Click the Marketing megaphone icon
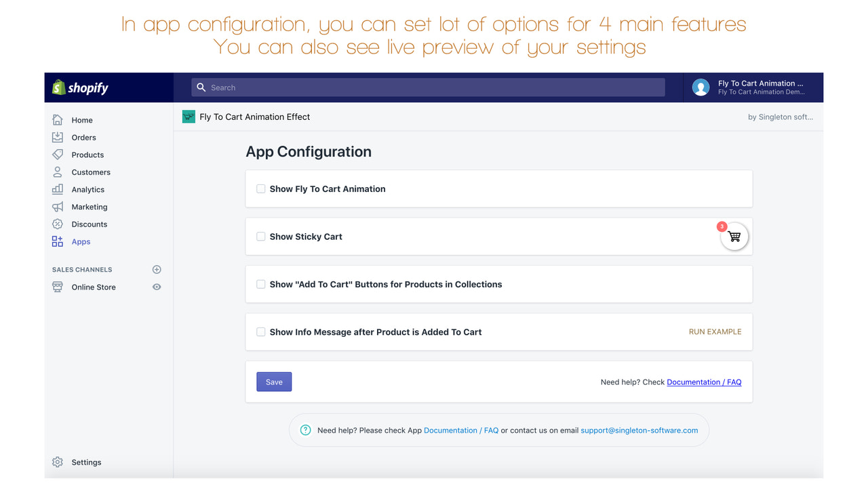Image resolution: width=868 pixels, height=488 pixels. point(58,207)
